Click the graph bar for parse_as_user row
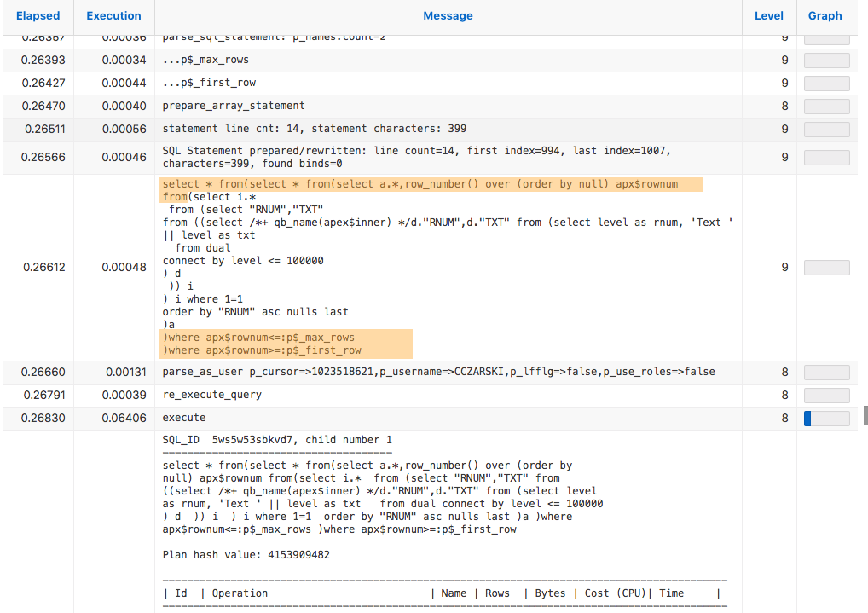The width and height of the screenshot is (868, 613). 826,372
